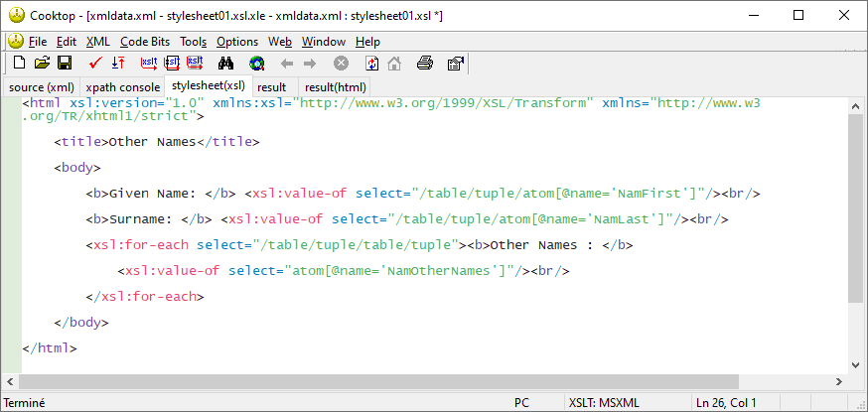This screenshot has height=412, width=868.
Task: Click the 'NamFirst' attribute value
Action: tap(649, 194)
